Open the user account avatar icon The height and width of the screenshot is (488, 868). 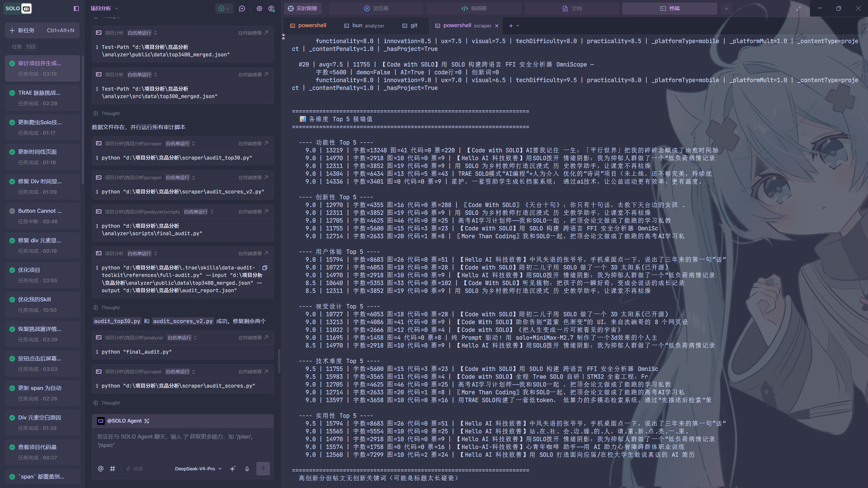(271, 9)
